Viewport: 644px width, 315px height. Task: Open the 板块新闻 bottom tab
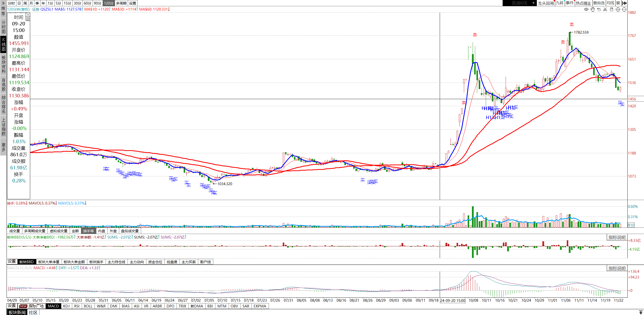tap(17, 312)
